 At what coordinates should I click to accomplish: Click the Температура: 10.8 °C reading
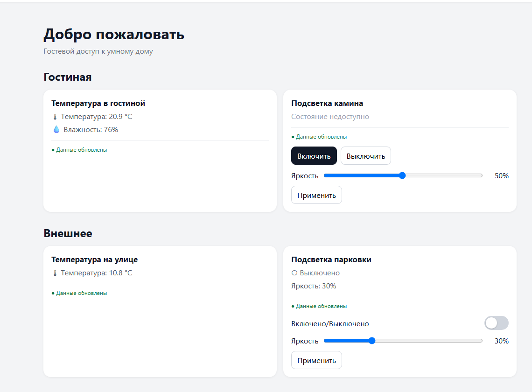[96, 273]
